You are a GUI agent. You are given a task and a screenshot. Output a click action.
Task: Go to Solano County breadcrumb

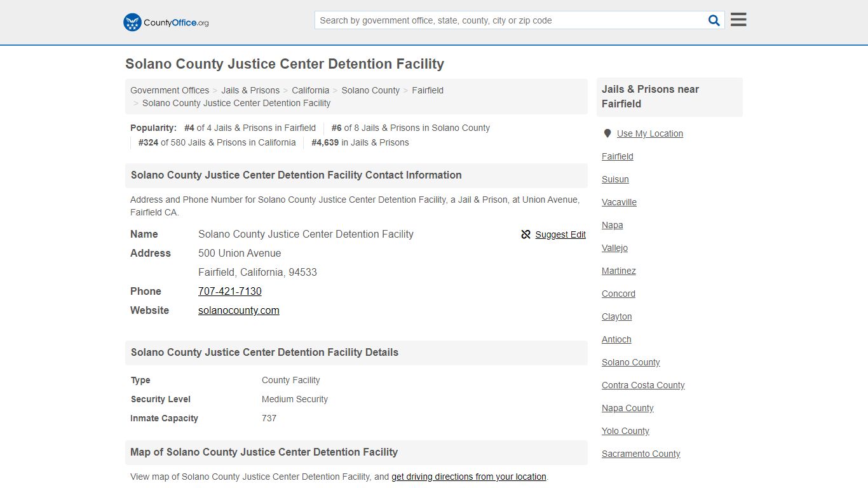370,90
